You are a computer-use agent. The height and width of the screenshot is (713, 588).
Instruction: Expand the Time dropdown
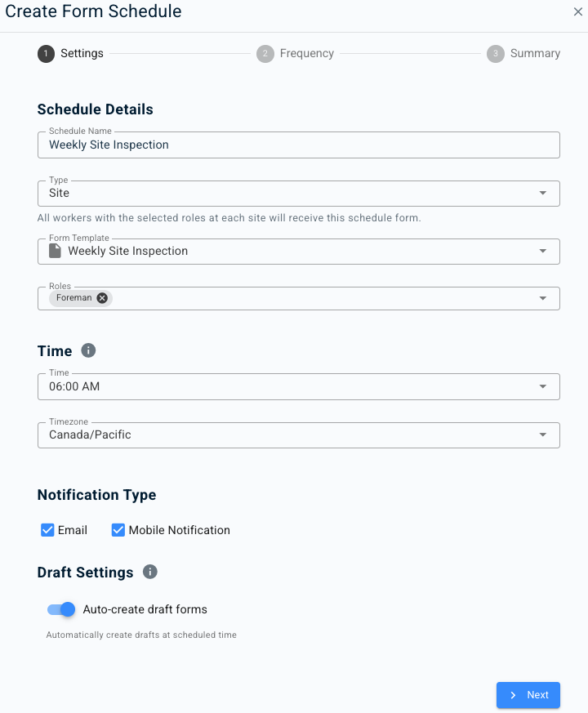pyautogui.click(x=543, y=386)
